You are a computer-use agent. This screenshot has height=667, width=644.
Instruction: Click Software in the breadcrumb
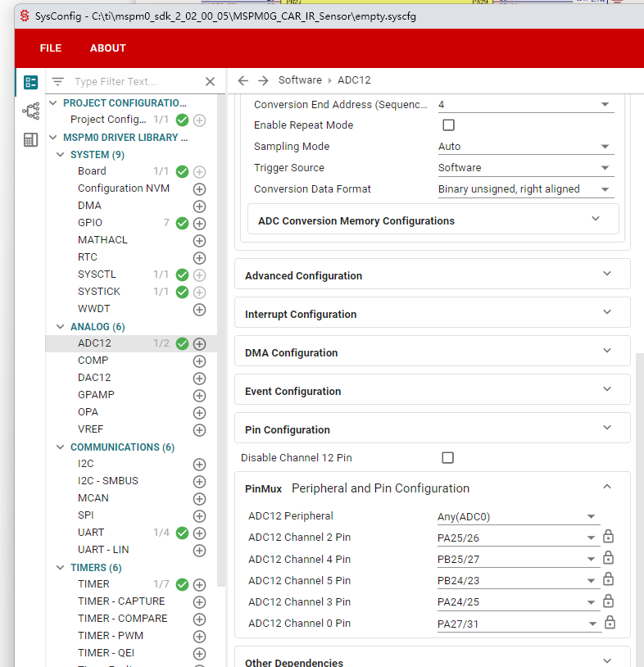300,80
